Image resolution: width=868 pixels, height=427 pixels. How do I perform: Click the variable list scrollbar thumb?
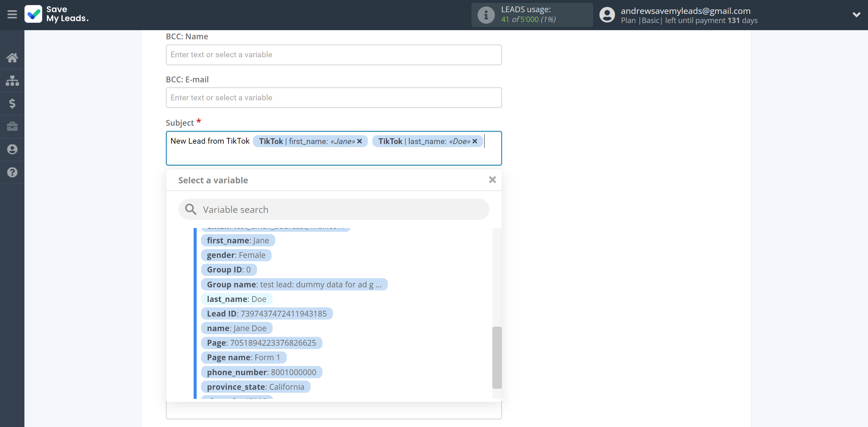tap(497, 358)
